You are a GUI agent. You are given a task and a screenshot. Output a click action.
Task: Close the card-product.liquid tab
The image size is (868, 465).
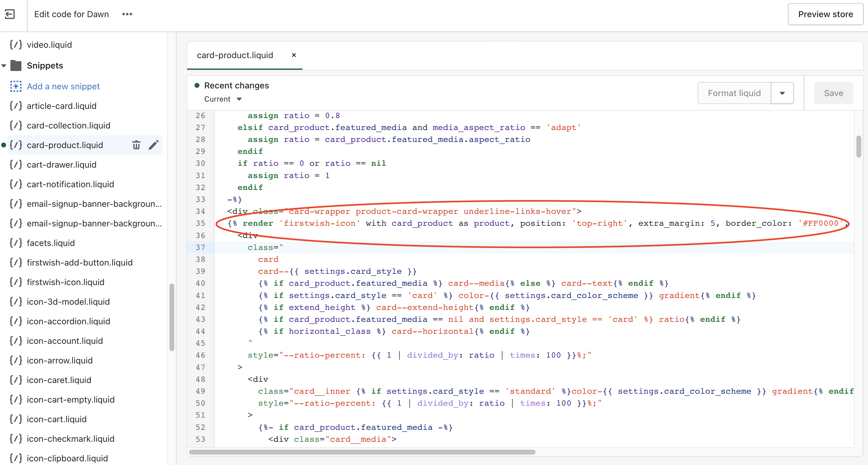click(294, 55)
